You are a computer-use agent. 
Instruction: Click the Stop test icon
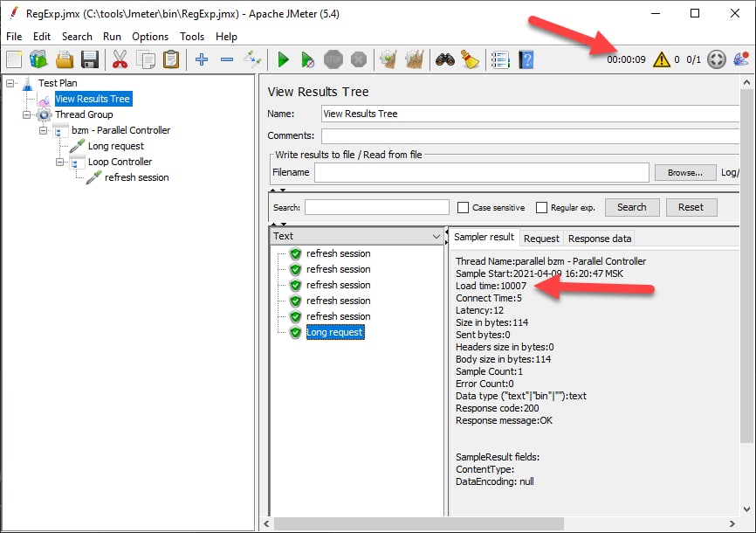click(333, 60)
